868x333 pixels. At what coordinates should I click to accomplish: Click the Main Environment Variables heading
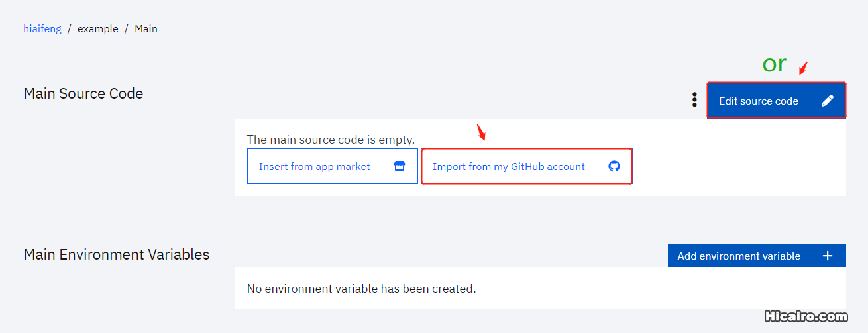pos(117,254)
